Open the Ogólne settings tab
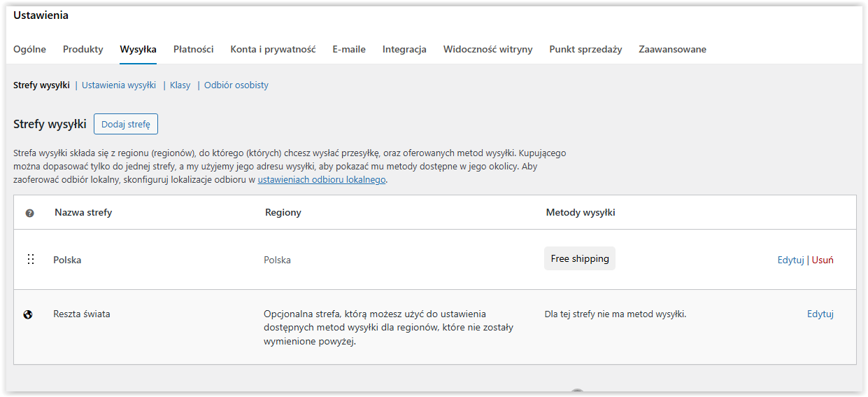Viewport: 868px width, 397px height. pyautogui.click(x=29, y=49)
